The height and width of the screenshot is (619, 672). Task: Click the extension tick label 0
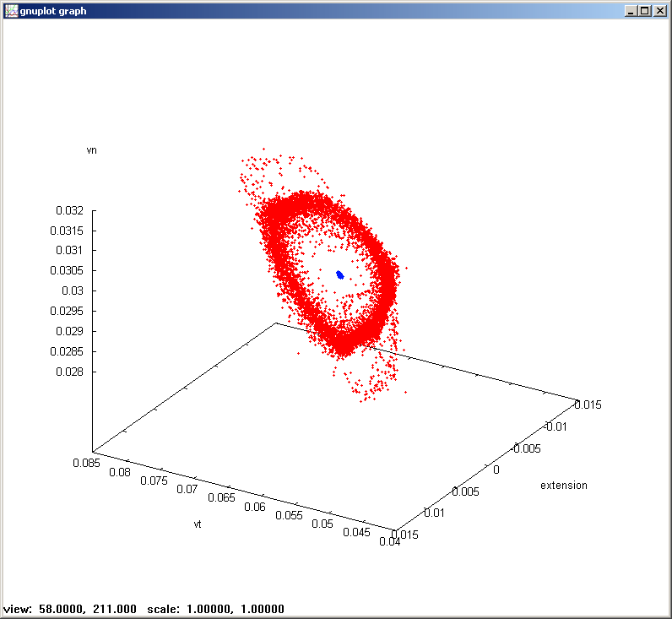[496, 470]
